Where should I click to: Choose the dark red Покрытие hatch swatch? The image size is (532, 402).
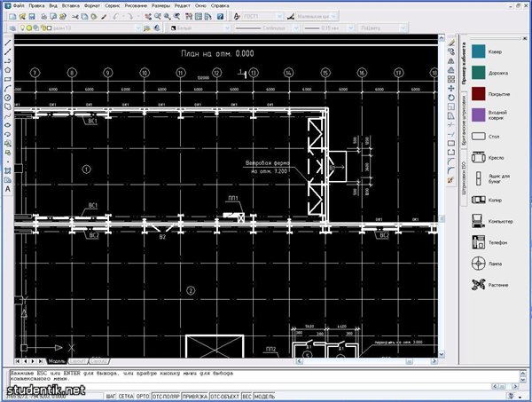click(x=479, y=94)
